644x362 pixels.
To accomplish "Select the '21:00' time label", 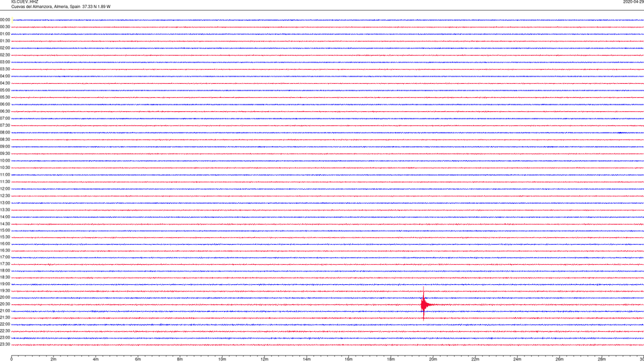I will pos(5,311).
